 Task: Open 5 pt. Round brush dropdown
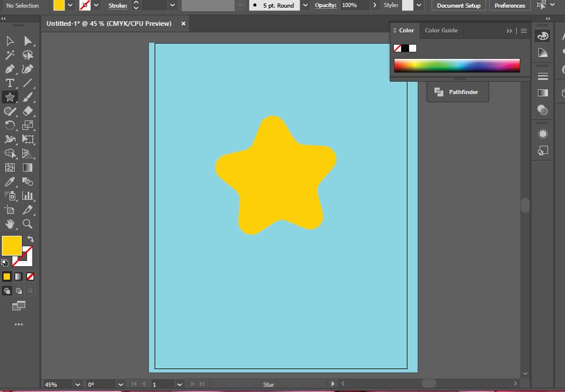306,5
